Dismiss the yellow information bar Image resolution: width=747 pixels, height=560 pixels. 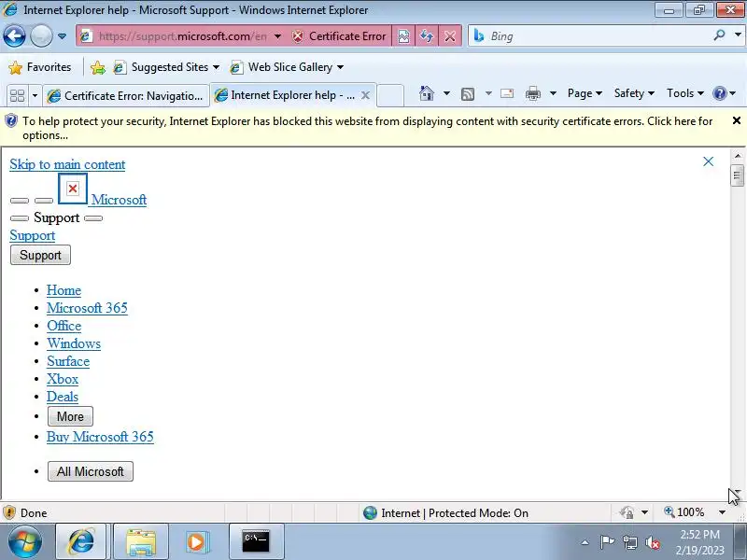(x=736, y=121)
